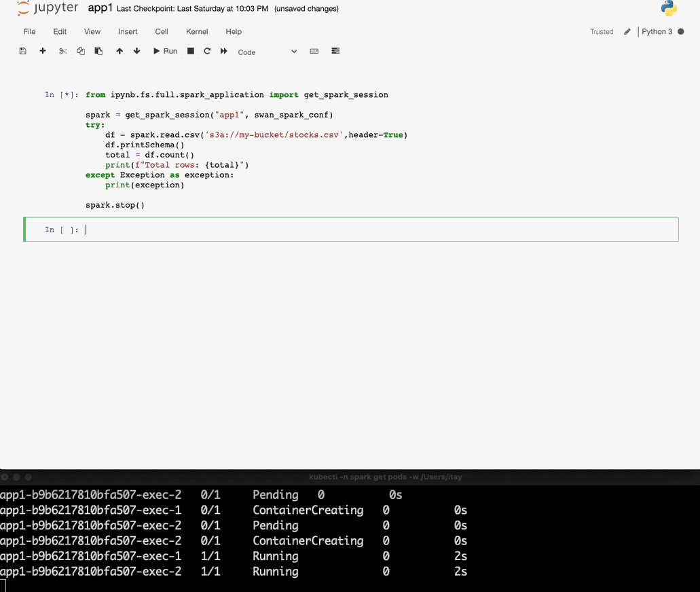The width and height of the screenshot is (700, 592).
Task: Move selected cell down arrow
Action: (136, 52)
